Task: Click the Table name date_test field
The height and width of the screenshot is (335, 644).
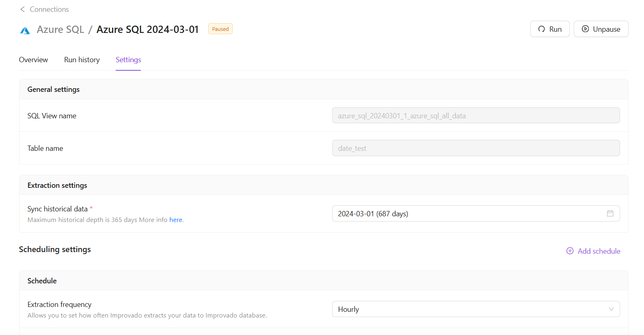Action: pyautogui.click(x=475, y=148)
